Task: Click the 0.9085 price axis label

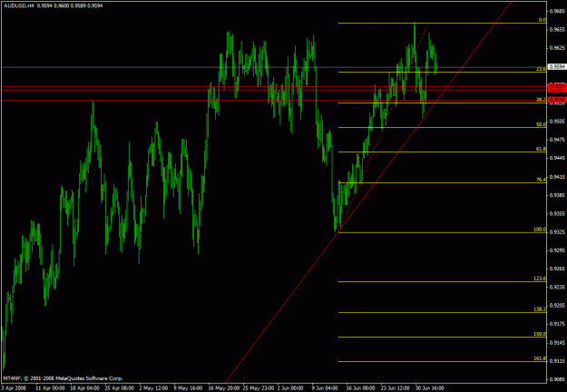Action: pyautogui.click(x=557, y=379)
